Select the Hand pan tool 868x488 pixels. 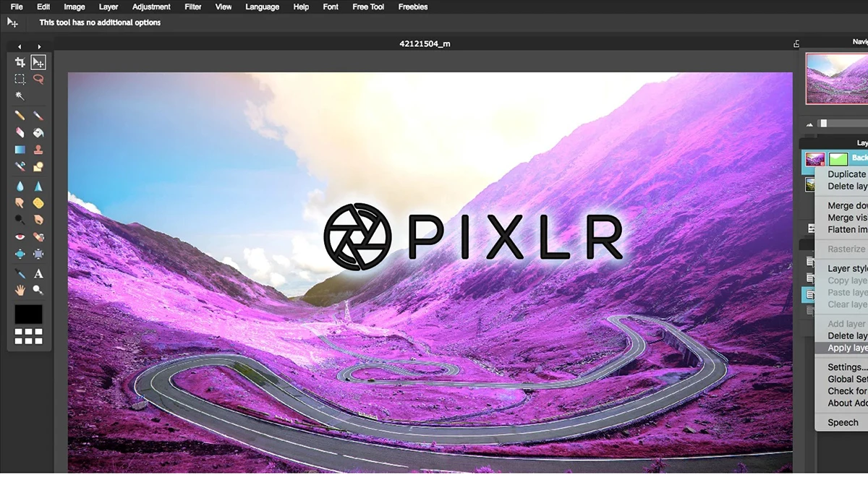pos(20,290)
